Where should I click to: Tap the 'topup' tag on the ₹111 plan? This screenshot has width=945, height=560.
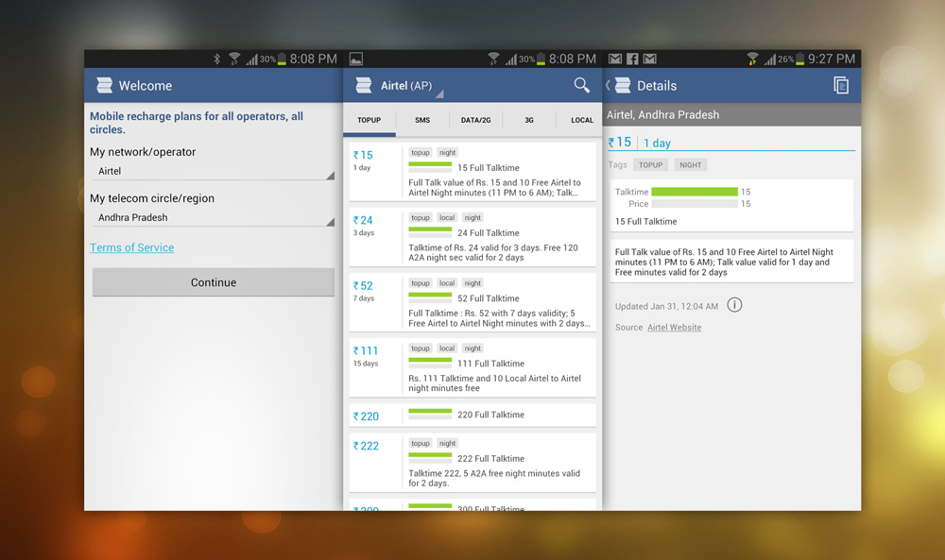click(421, 348)
